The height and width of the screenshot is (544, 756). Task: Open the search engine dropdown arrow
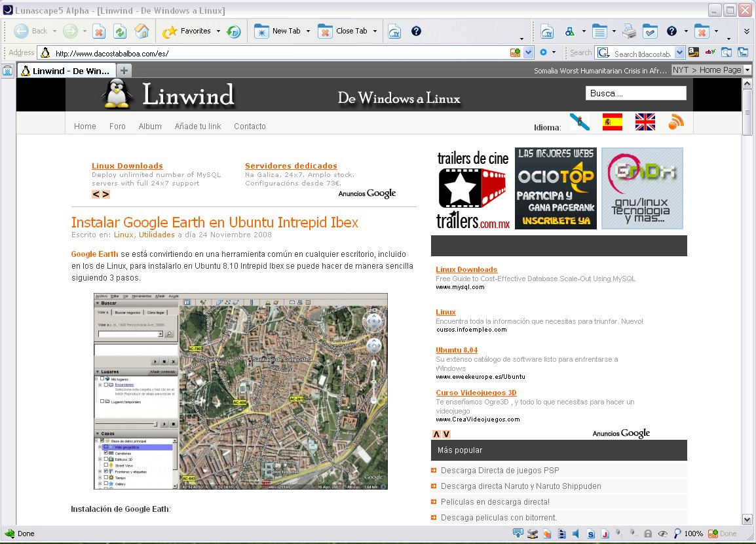[679, 52]
